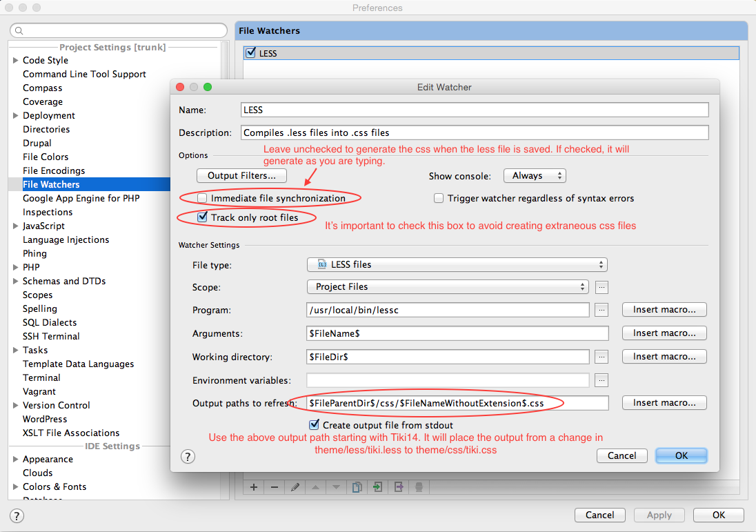Screen dimensions: 756x532
Task: Move watcher down with the down arrow
Action: [337, 487]
